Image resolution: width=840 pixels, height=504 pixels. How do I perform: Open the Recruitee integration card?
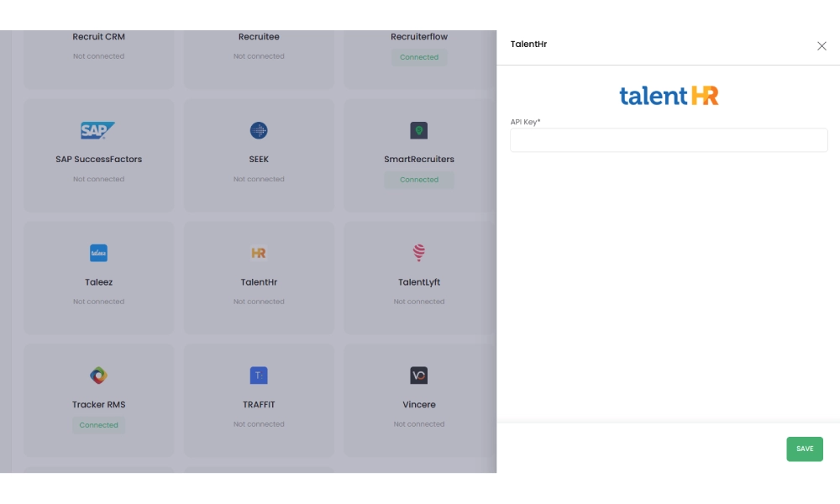[x=259, y=59]
